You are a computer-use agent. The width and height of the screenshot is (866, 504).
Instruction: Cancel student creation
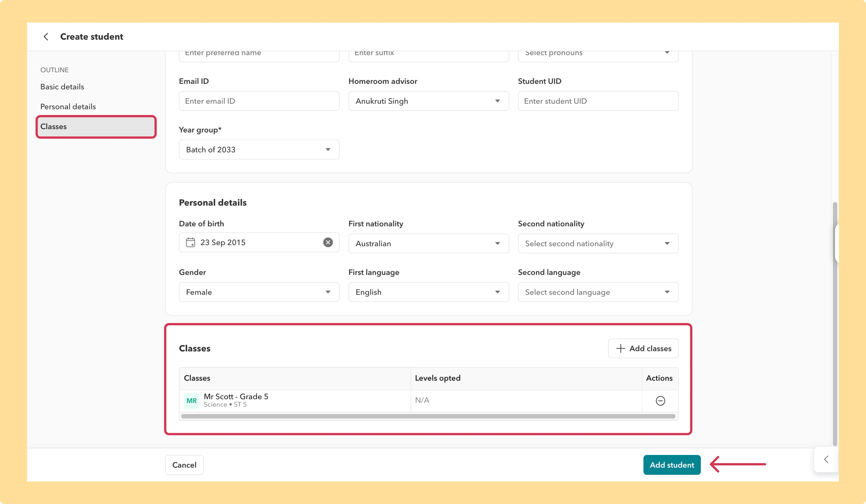184,465
